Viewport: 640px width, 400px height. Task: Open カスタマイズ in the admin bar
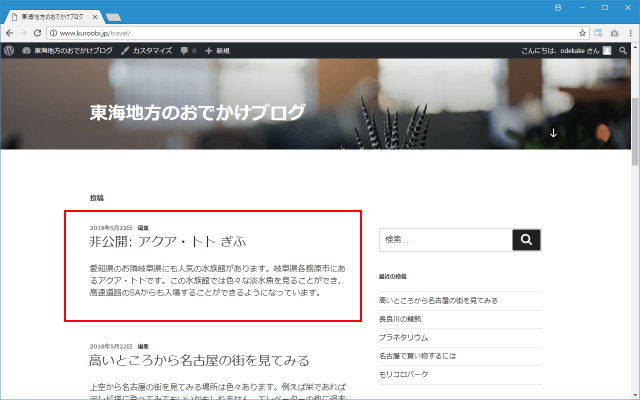click(147, 51)
